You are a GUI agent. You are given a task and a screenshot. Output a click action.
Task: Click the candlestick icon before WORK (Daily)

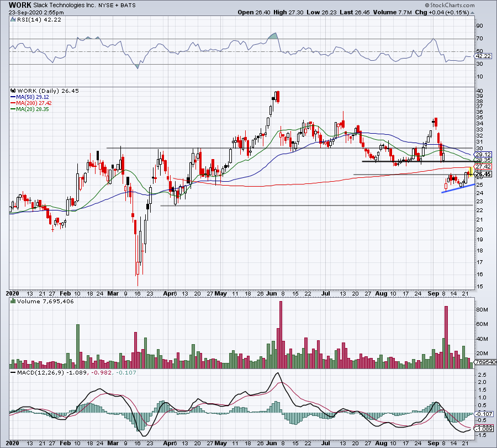pyautogui.click(x=13, y=91)
